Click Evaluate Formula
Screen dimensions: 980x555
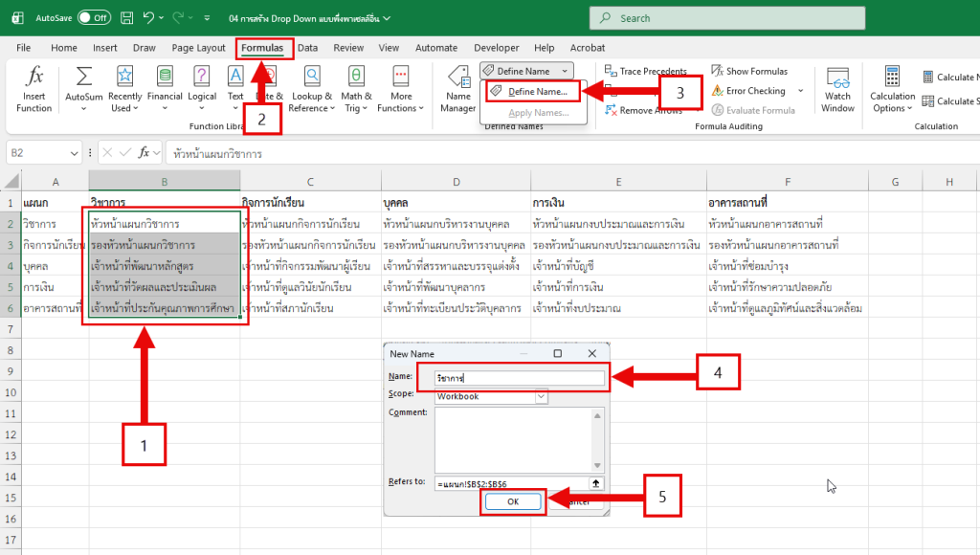click(x=753, y=110)
